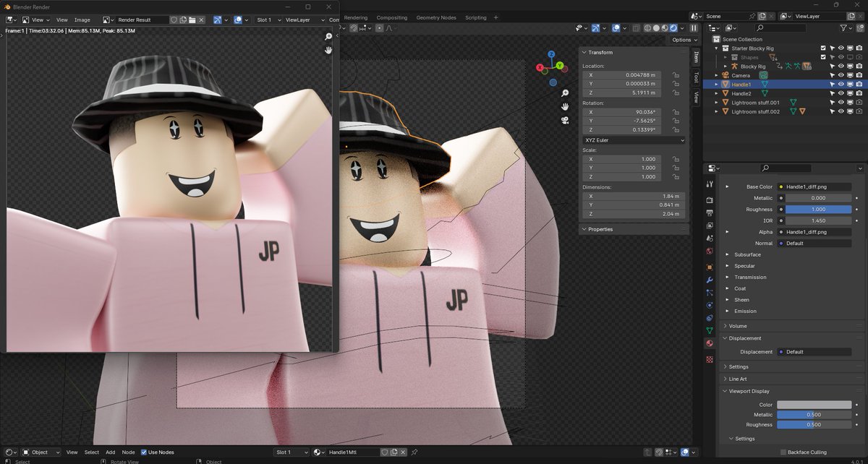Toggle eye visibility for Lightroom stuff.001

(841, 103)
